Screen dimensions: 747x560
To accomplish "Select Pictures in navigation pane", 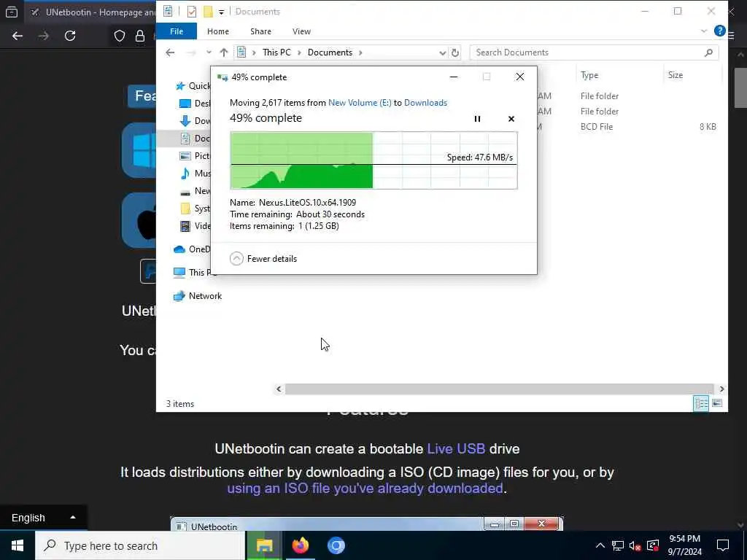I will [x=195, y=156].
